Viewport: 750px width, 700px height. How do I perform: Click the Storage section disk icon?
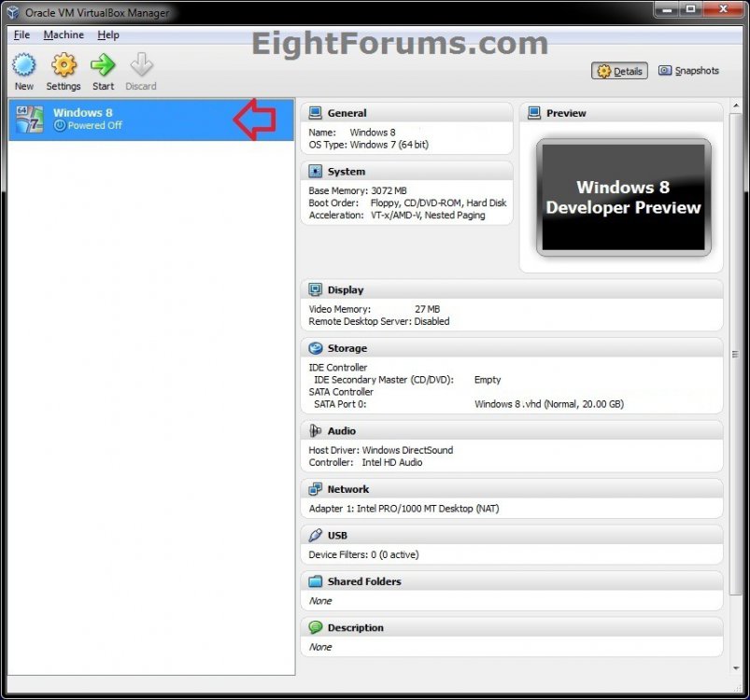pyautogui.click(x=315, y=348)
